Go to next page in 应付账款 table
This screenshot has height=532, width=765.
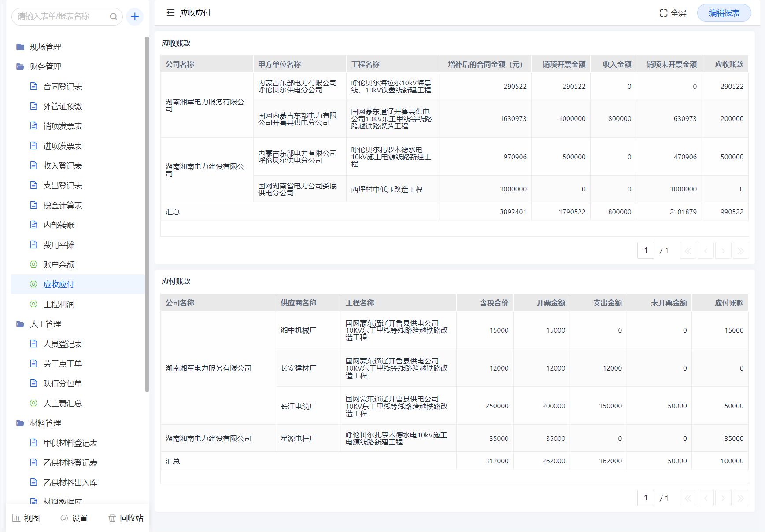[x=723, y=498]
